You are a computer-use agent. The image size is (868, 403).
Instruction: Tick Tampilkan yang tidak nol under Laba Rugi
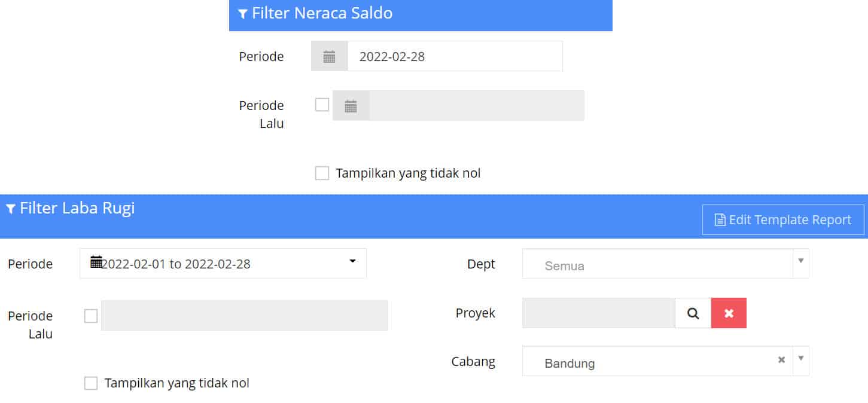click(x=91, y=383)
